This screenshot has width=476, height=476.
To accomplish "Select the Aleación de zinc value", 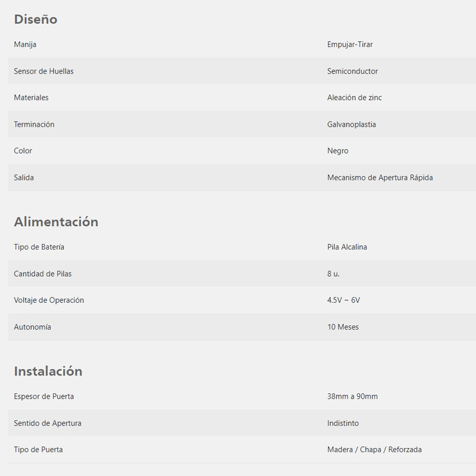I will (x=354, y=98).
